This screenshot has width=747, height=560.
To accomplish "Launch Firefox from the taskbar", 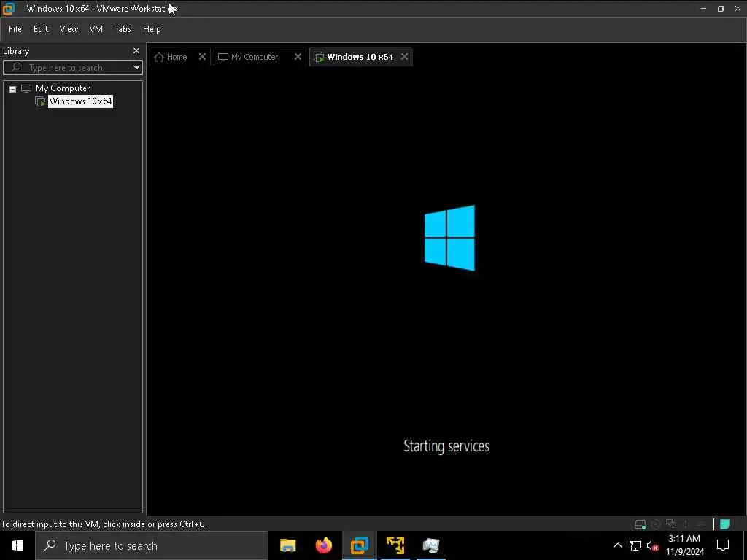I will [324, 545].
